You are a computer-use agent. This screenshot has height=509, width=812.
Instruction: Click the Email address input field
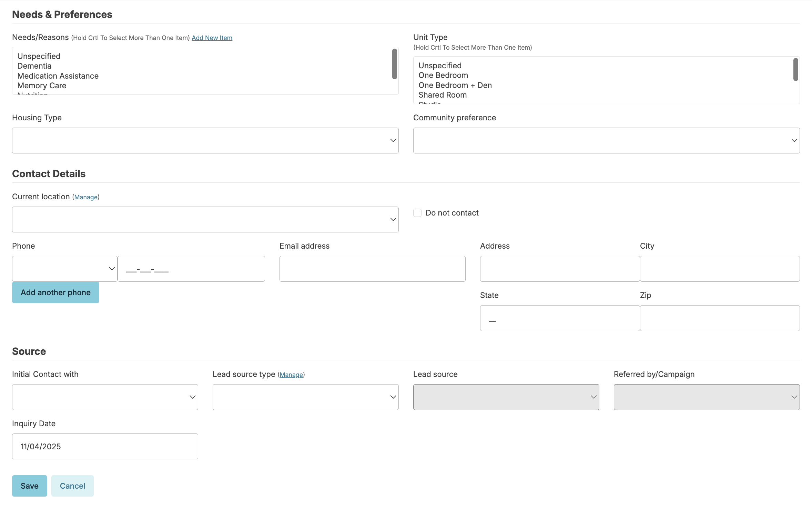[372, 269]
